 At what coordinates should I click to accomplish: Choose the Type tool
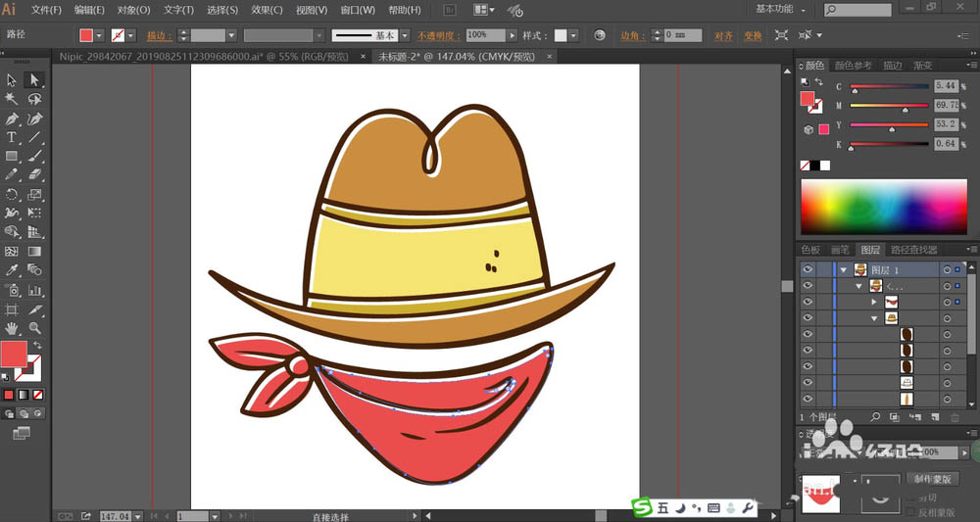point(12,137)
